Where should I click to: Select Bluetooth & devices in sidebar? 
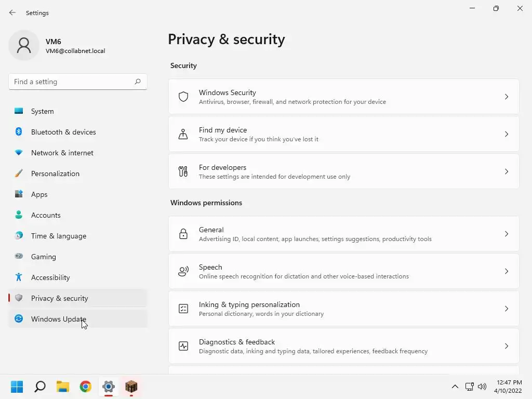click(63, 132)
